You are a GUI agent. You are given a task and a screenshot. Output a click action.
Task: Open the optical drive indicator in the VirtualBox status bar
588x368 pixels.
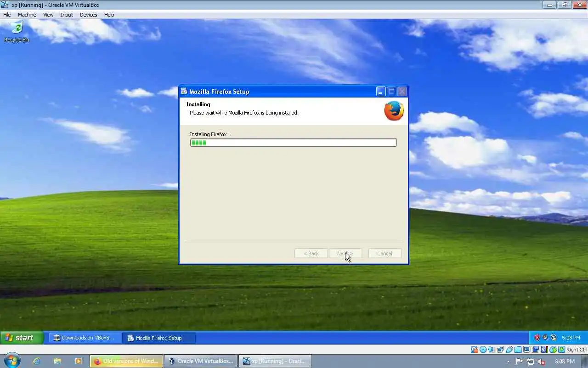click(483, 350)
